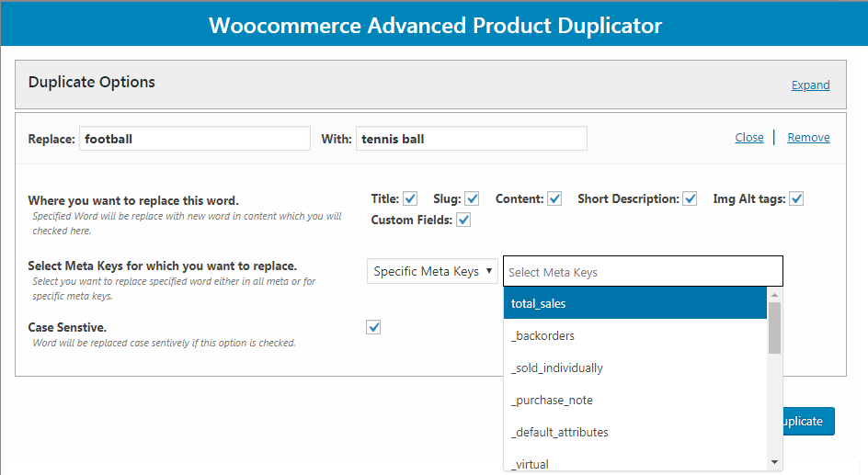Click the Remove link

coord(808,137)
